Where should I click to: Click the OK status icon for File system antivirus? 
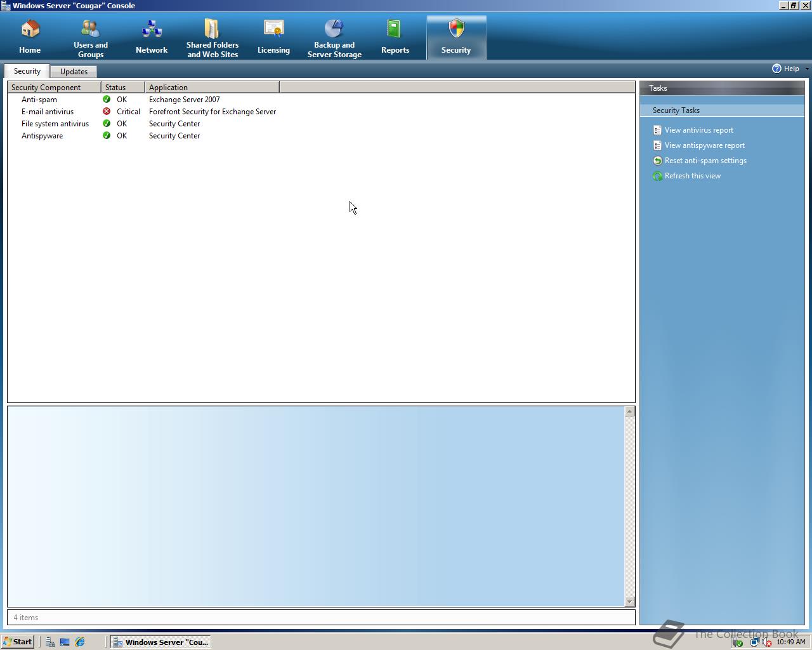click(x=107, y=123)
